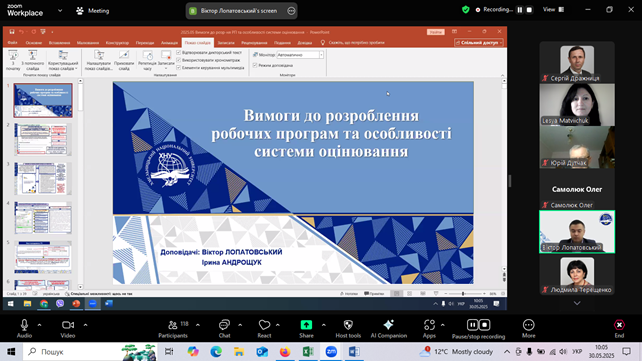Switch to 'Рецензування' ribbon tab
The width and height of the screenshot is (643, 362).
(254, 43)
